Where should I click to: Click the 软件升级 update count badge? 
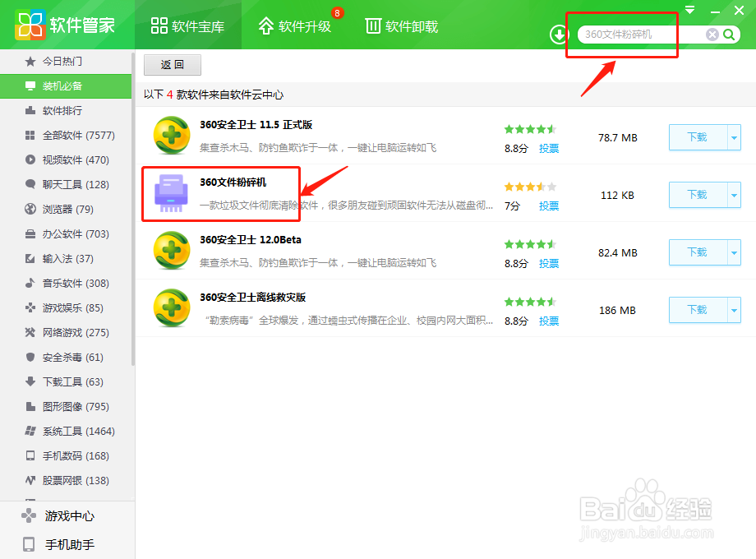337,13
